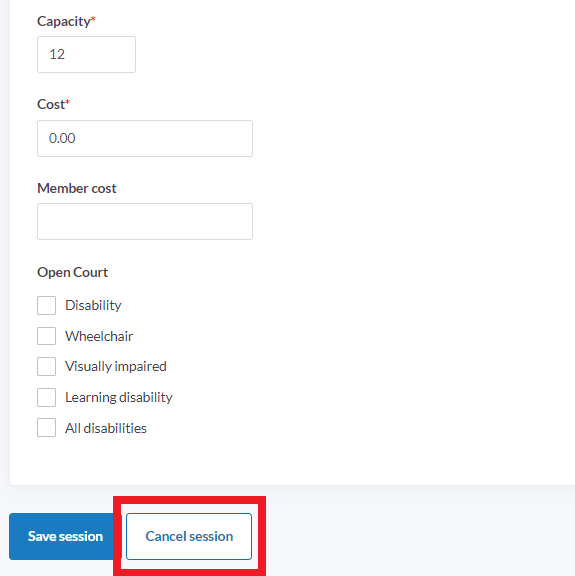Click the Visually impaired label text
Viewport: 575px width, 576px height.
pos(116,367)
